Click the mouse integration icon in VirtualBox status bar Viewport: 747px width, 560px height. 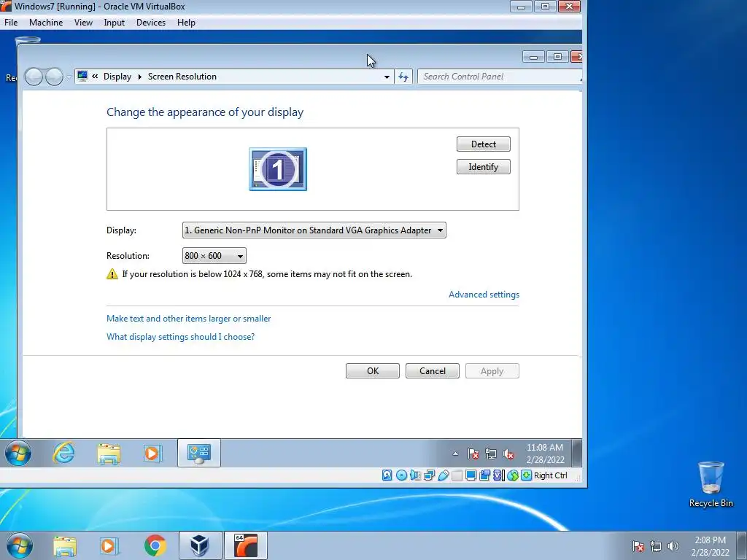tap(513, 475)
